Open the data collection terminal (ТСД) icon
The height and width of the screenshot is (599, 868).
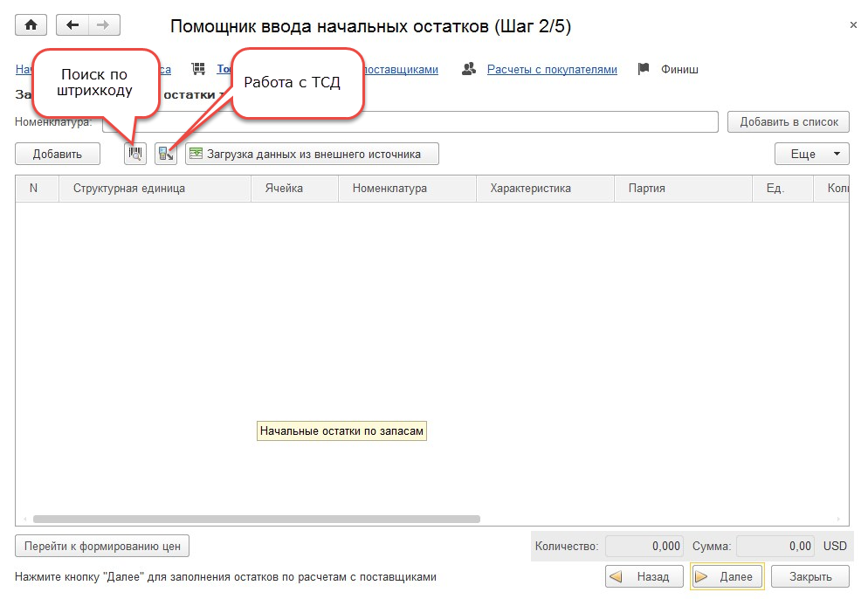click(x=166, y=154)
